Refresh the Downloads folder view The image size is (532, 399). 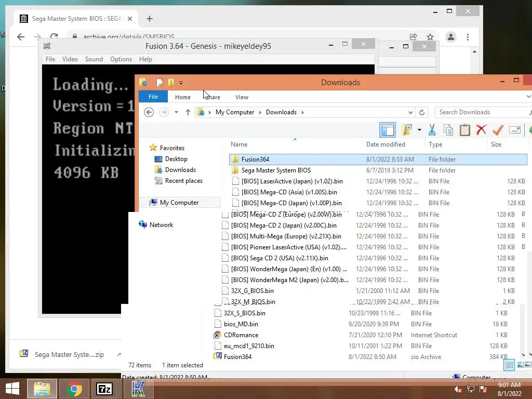(x=422, y=112)
